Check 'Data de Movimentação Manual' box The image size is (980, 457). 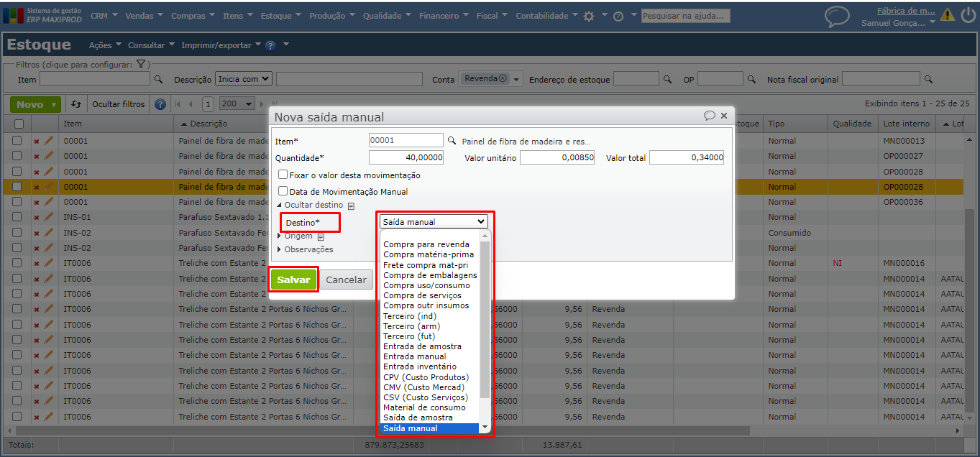[x=283, y=192]
